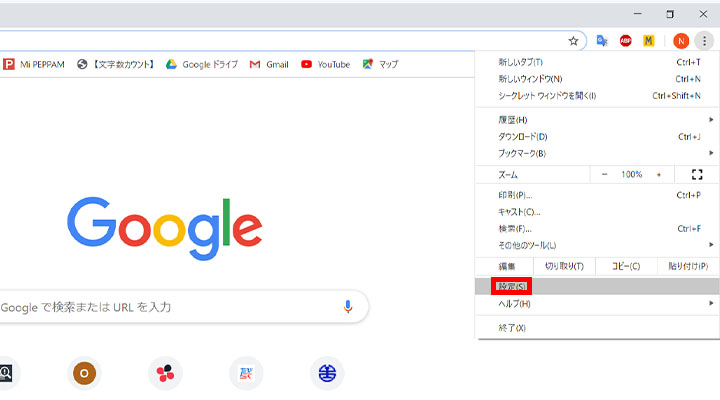Open the Gmail bookmark
Image resolution: width=720 pixels, height=400 pixels.
(269, 64)
